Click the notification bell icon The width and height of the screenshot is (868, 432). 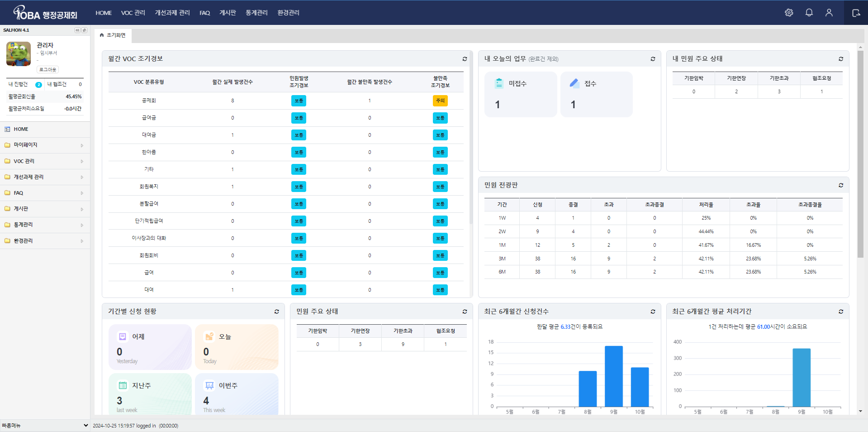coord(809,13)
